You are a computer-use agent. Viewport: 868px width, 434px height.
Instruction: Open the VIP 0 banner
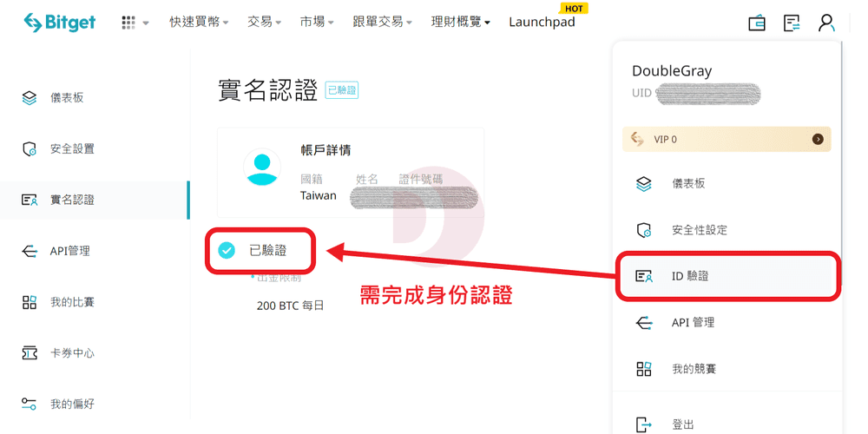click(727, 140)
